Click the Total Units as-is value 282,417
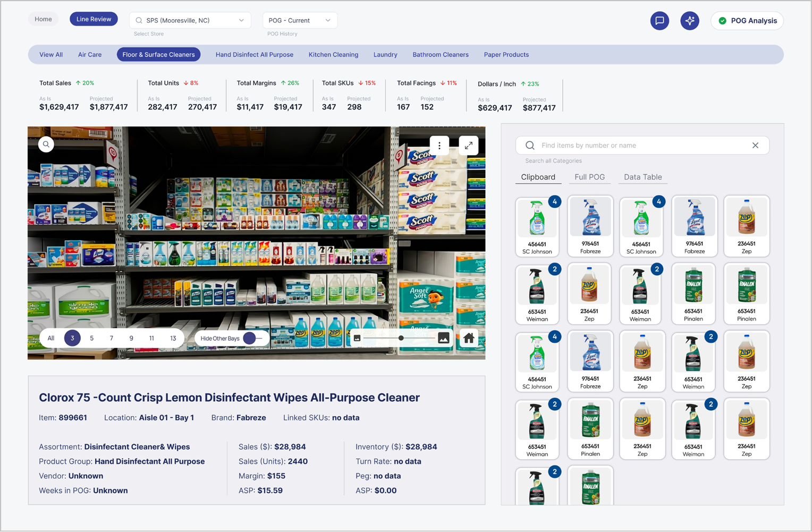Viewport: 812px width, 532px height. (x=163, y=107)
